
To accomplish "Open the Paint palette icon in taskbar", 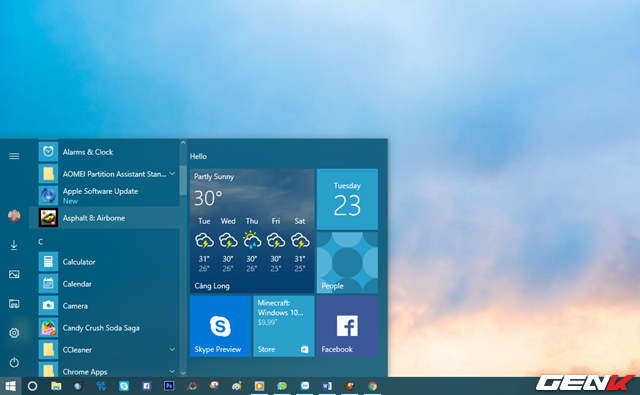I will 237,386.
